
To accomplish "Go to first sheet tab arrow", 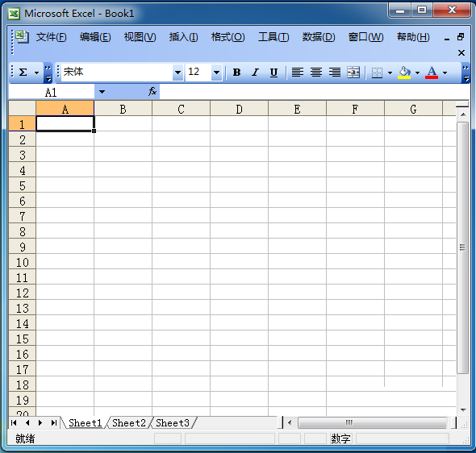I will point(14,422).
